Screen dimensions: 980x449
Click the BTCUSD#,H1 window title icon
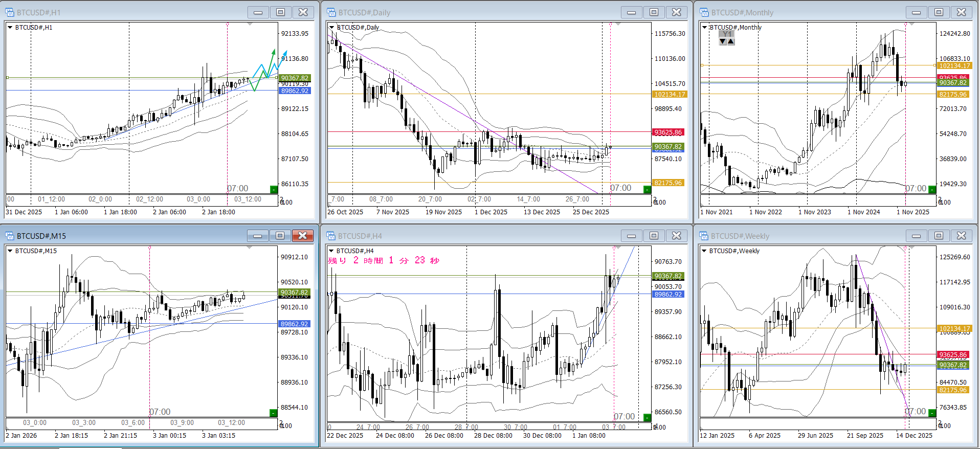[10, 12]
